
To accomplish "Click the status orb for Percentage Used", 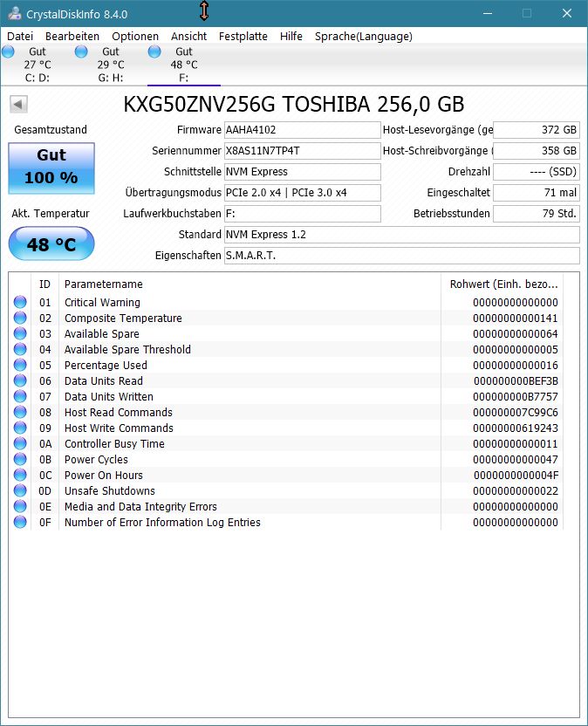I will click(20, 365).
